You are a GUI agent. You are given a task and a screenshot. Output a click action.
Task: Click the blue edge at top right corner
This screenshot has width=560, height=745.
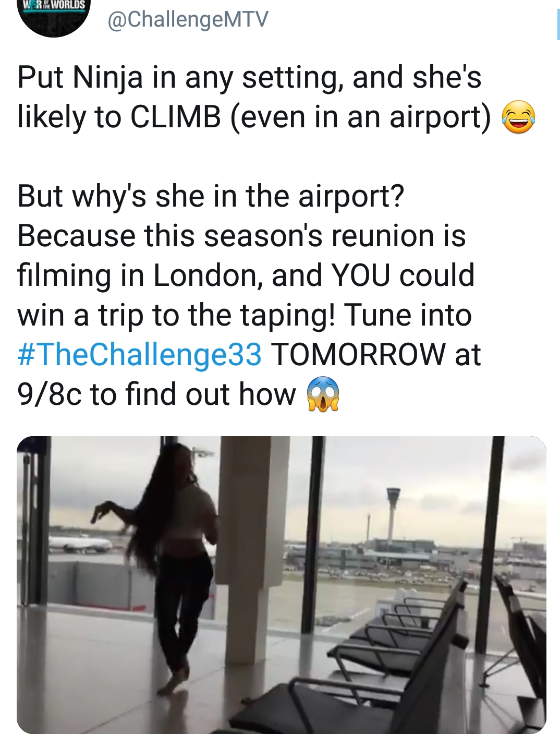[x=557, y=25]
